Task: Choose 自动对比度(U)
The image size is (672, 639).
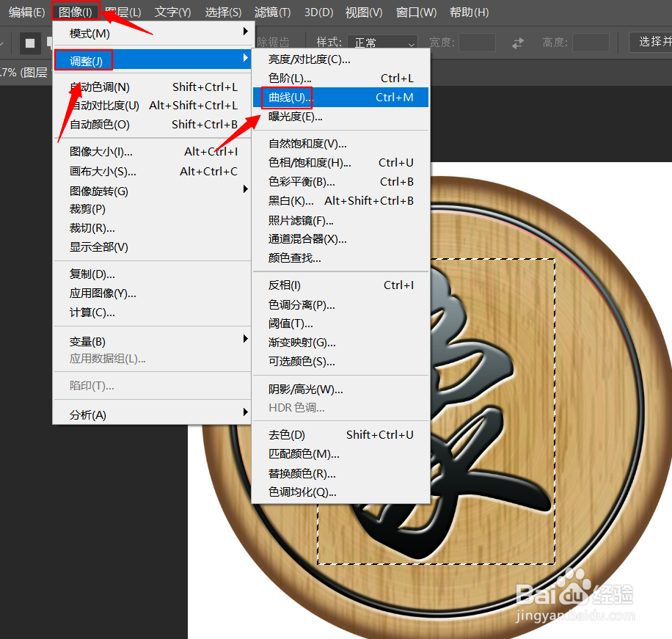Action: tap(152, 106)
